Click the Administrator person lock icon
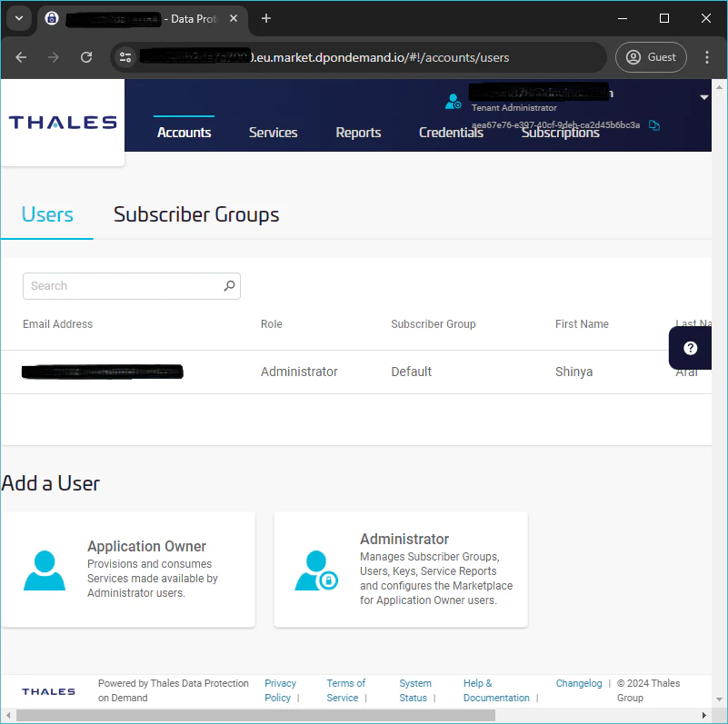This screenshot has width=728, height=724. click(316, 570)
